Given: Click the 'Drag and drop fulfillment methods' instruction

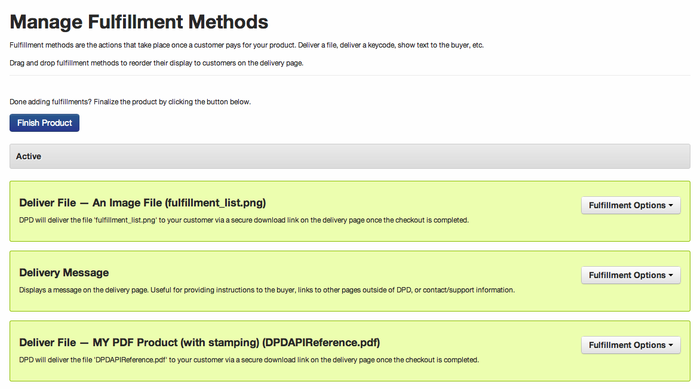Looking at the screenshot, I should coord(156,63).
